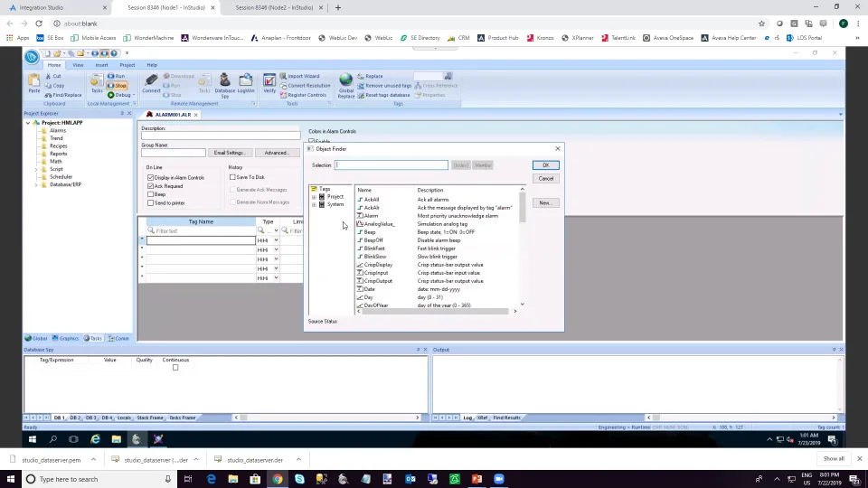Screen dimensions: 868x488
Task: Switch to the Graphics tab in Project Explorer
Action: pos(65,338)
